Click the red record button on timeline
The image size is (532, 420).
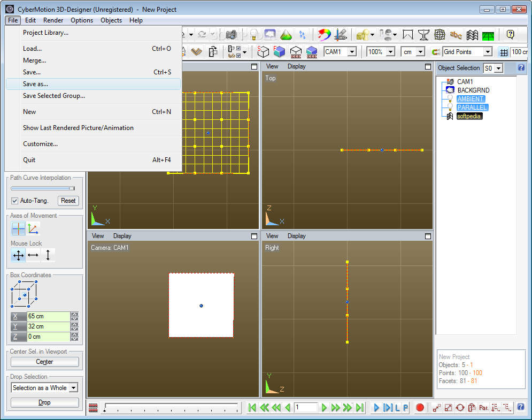point(420,407)
